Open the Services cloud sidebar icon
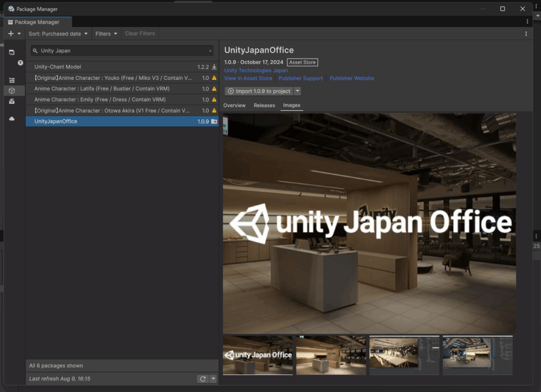Screen dimensions: 541x392 tap(12, 119)
